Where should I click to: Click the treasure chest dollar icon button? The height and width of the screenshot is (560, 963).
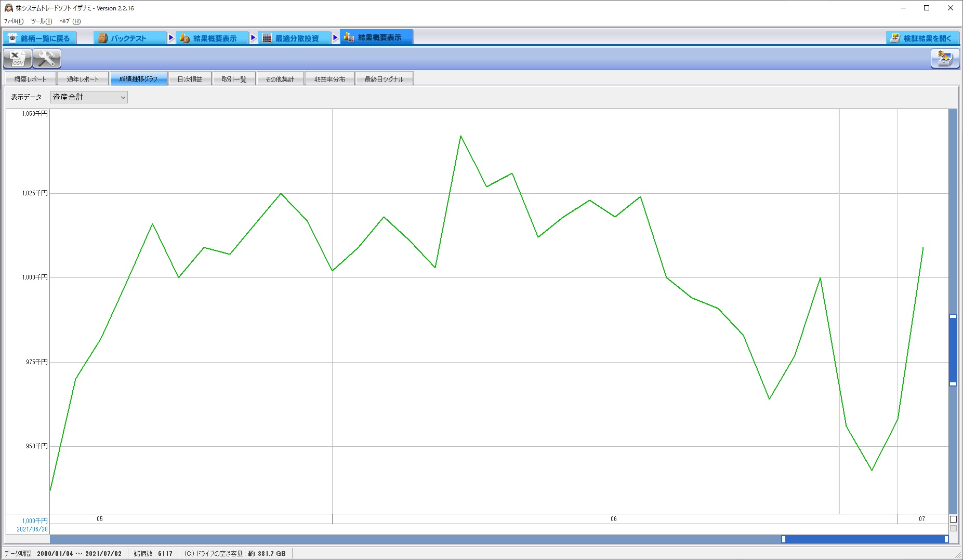coord(945,59)
